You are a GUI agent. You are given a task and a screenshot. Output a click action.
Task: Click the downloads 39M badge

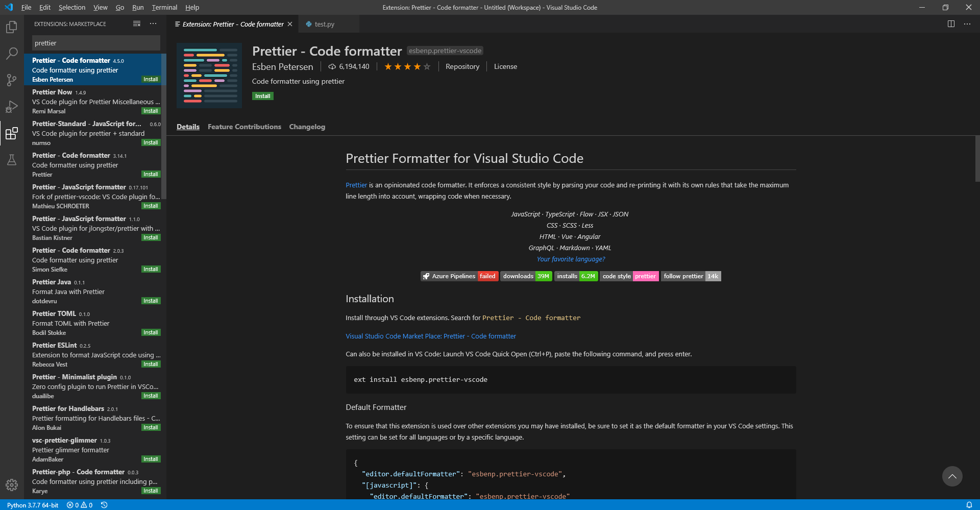point(526,276)
